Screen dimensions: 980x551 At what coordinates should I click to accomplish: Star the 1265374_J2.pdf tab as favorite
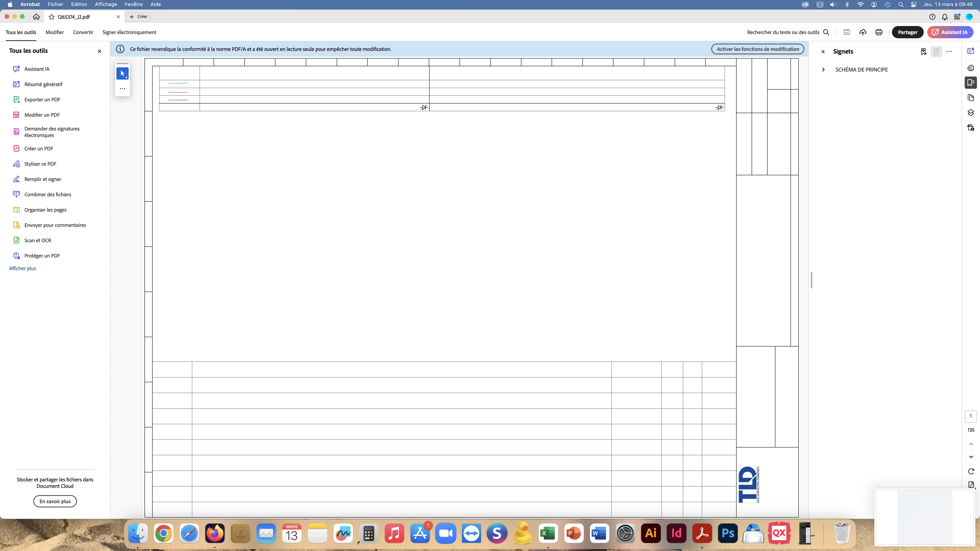pyautogui.click(x=52, y=17)
